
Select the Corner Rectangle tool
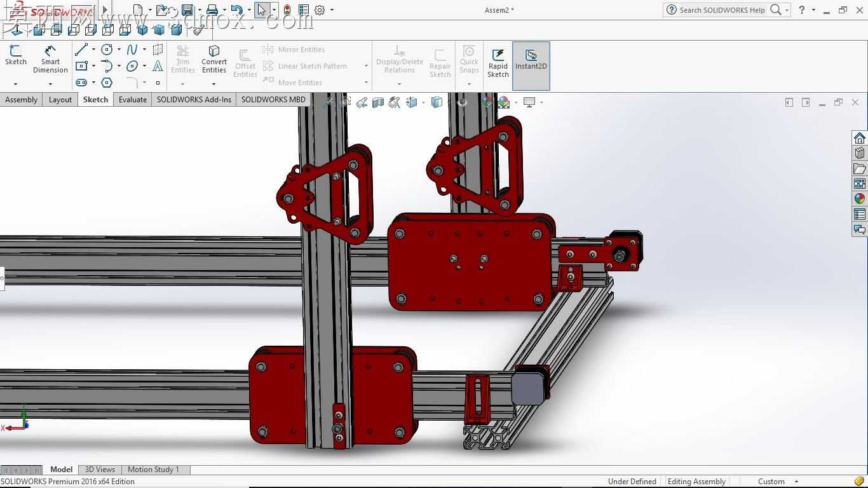[81, 66]
